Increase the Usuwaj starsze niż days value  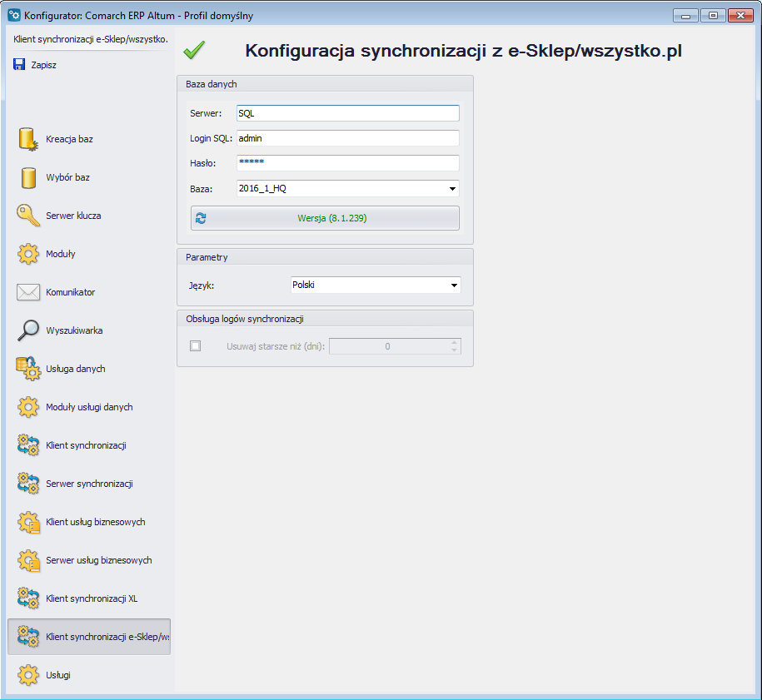[x=454, y=342]
